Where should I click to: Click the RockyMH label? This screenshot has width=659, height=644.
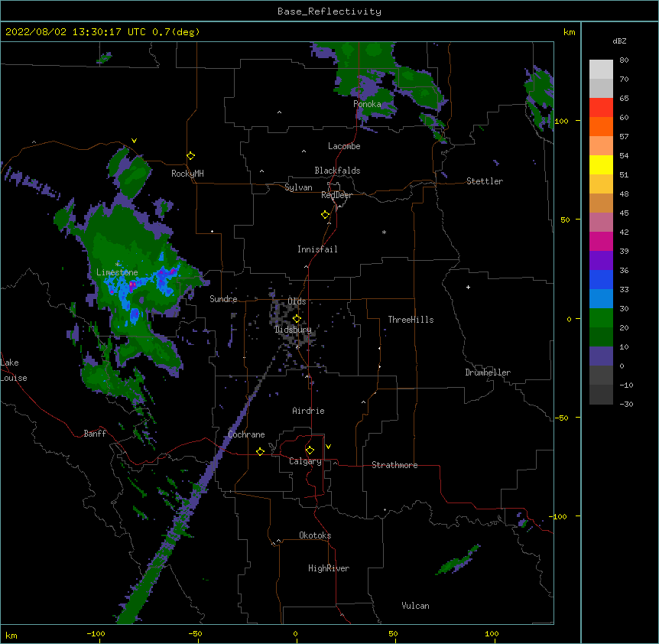(187, 174)
